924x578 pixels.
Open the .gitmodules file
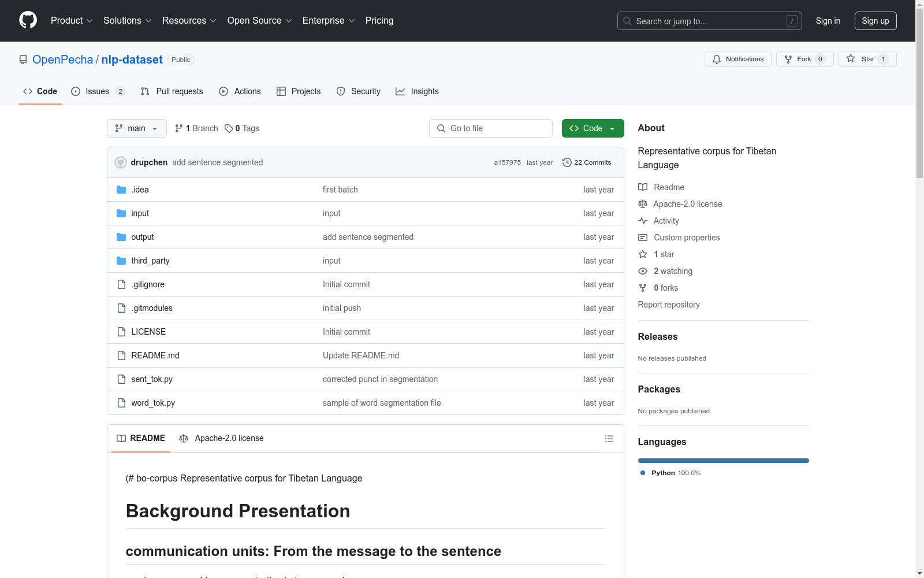coord(152,308)
